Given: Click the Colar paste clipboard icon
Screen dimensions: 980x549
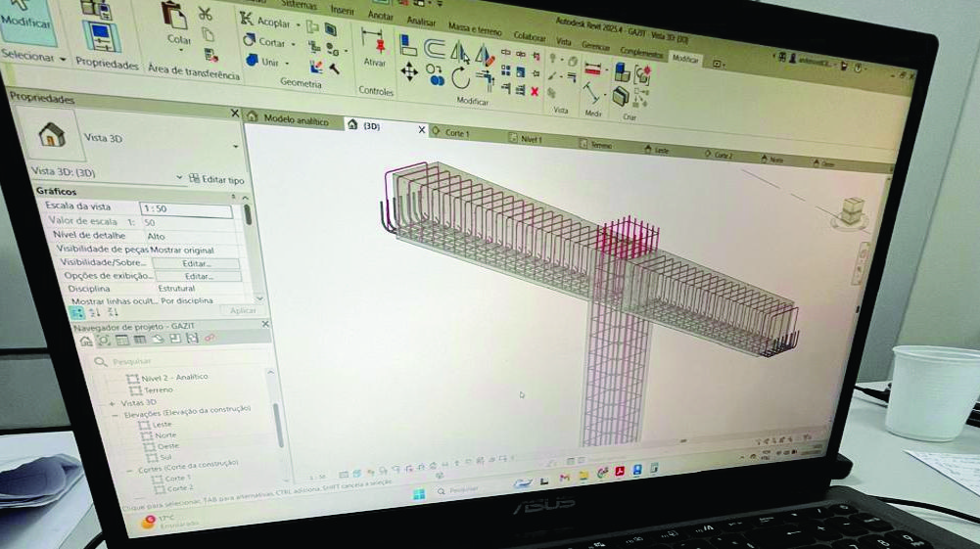Looking at the screenshot, I should point(174,15).
